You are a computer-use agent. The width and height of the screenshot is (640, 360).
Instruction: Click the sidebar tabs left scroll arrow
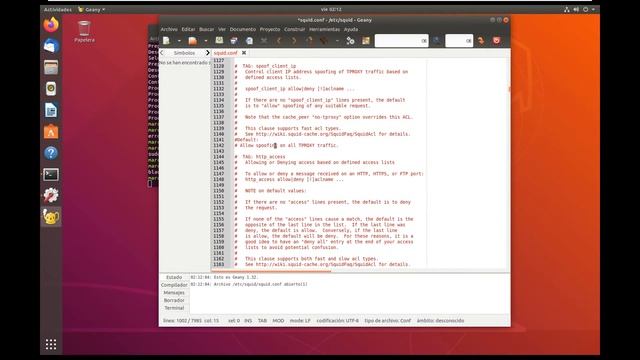click(162, 53)
